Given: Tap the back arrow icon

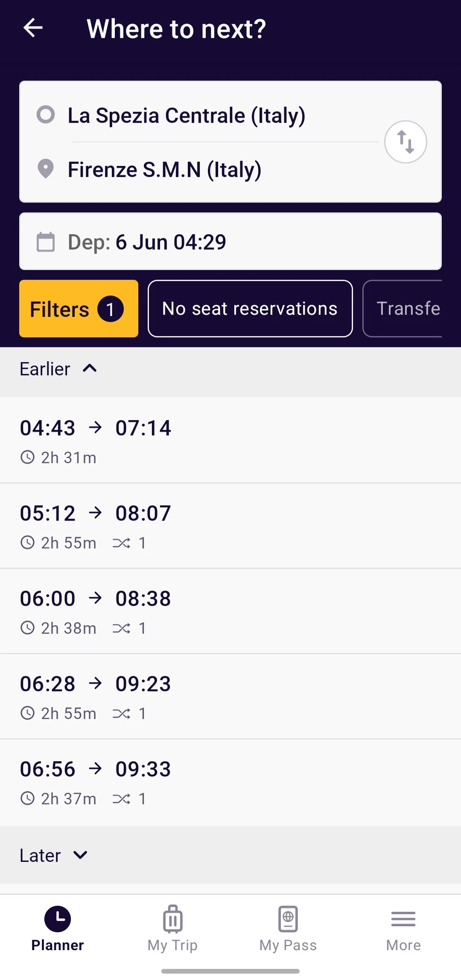Looking at the screenshot, I should point(33,28).
